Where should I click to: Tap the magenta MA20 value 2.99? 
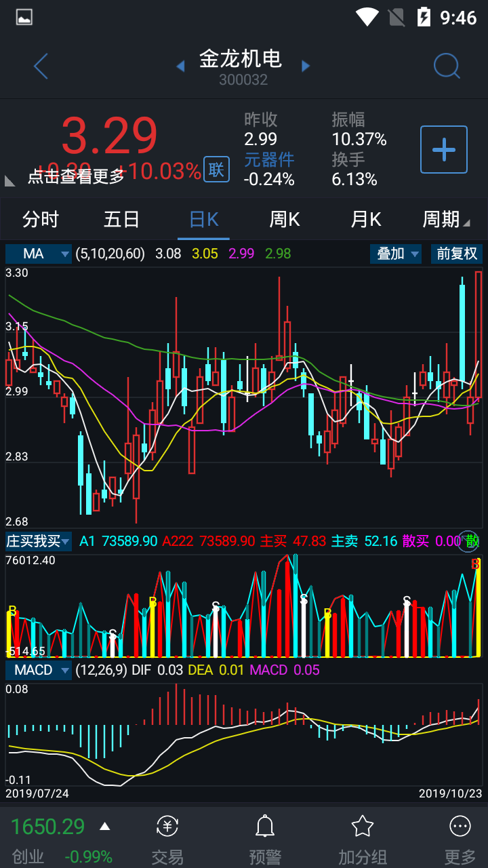[x=241, y=254]
